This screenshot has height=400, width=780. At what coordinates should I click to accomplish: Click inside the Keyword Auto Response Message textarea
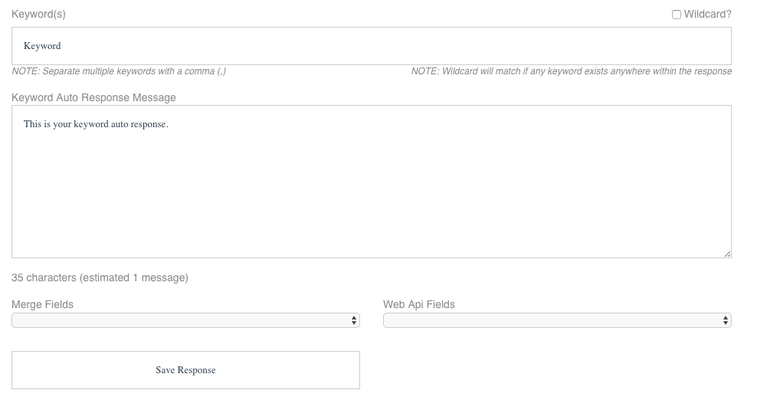coord(371,182)
